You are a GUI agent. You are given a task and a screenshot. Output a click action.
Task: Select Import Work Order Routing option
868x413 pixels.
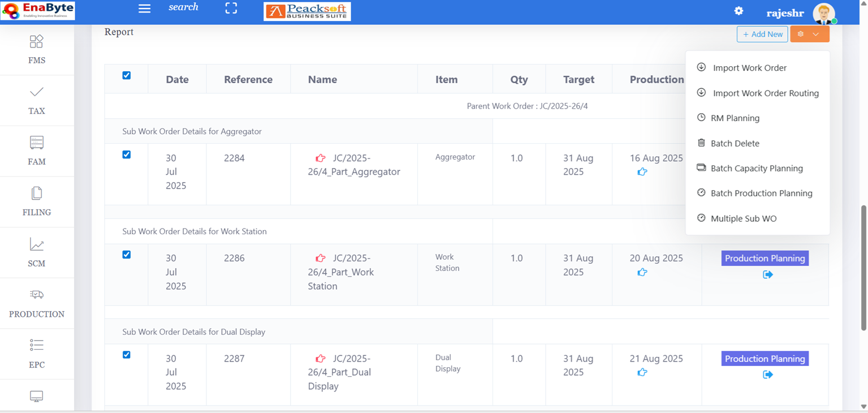click(x=765, y=93)
